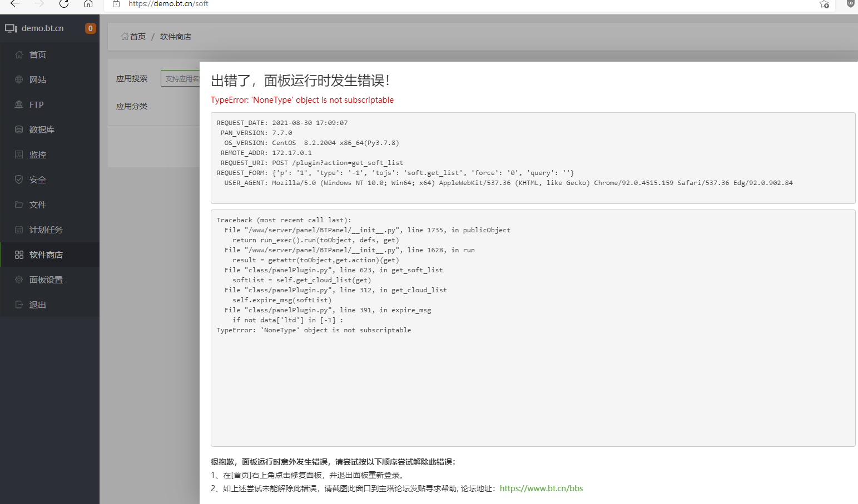Screen dimensions: 858x504
Task: Click the traceback line 'line 1735, in publicObject'
Action: (368, 230)
